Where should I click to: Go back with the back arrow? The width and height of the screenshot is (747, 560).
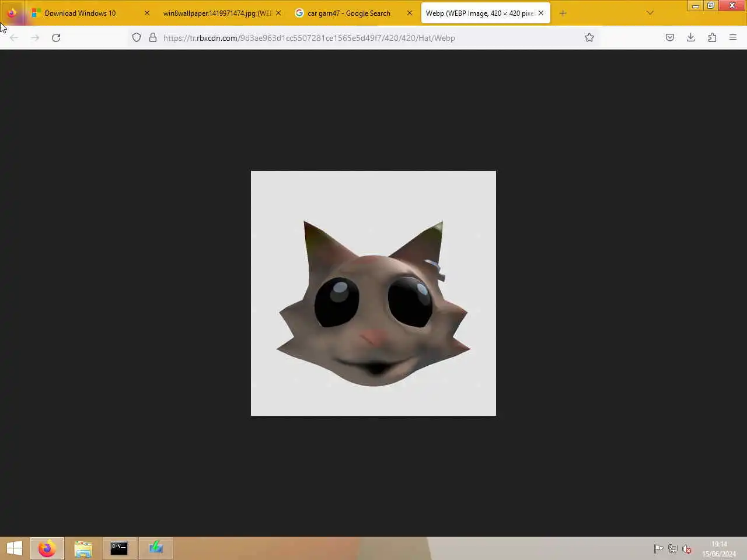[x=14, y=38]
